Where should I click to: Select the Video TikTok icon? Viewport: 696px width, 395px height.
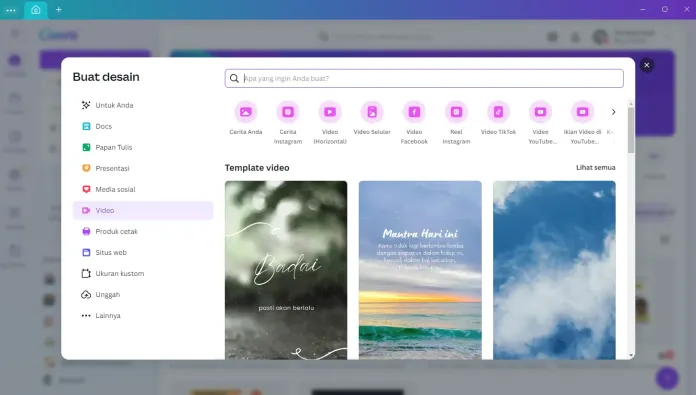(498, 112)
